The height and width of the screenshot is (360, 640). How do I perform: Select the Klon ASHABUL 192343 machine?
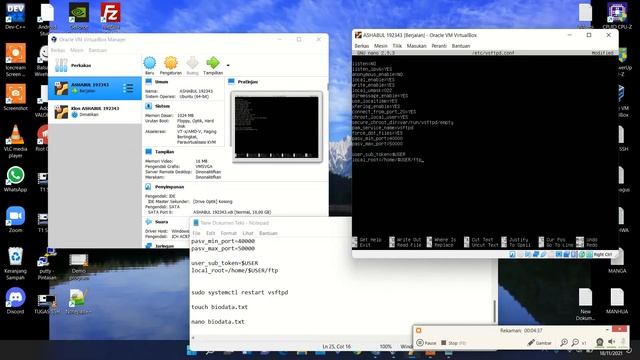click(x=95, y=111)
